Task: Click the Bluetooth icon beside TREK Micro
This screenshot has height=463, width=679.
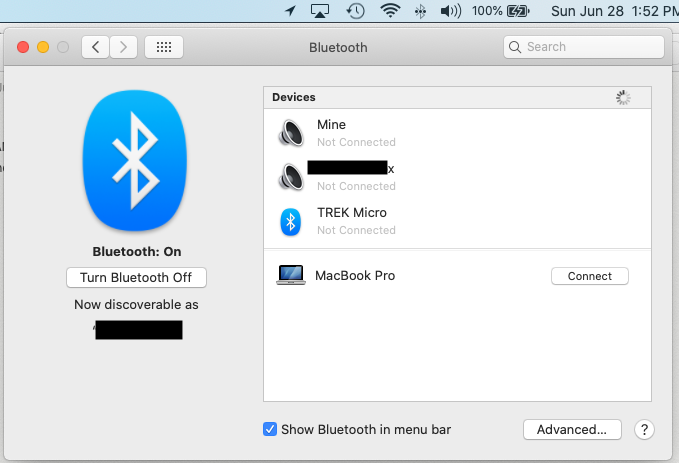Action: (x=291, y=222)
